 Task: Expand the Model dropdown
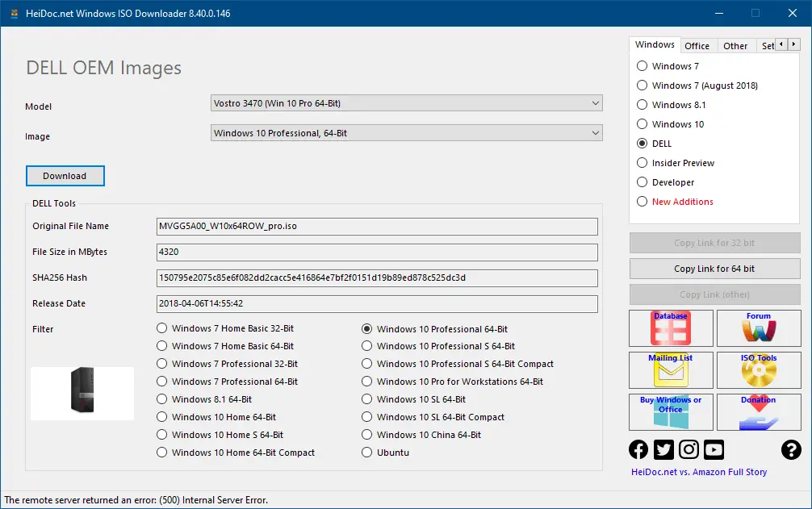(x=407, y=103)
